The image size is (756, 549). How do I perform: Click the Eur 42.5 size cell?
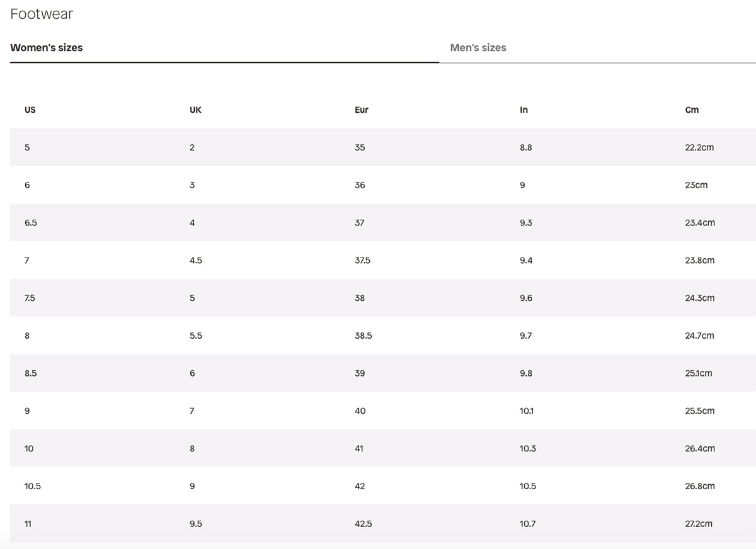click(x=364, y=524)
